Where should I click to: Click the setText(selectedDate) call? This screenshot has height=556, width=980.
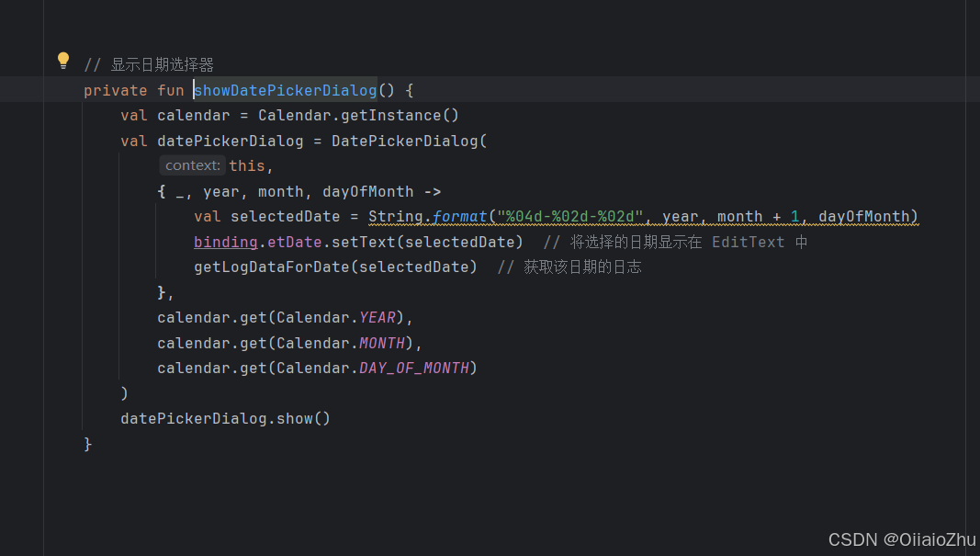click(427, 242)
